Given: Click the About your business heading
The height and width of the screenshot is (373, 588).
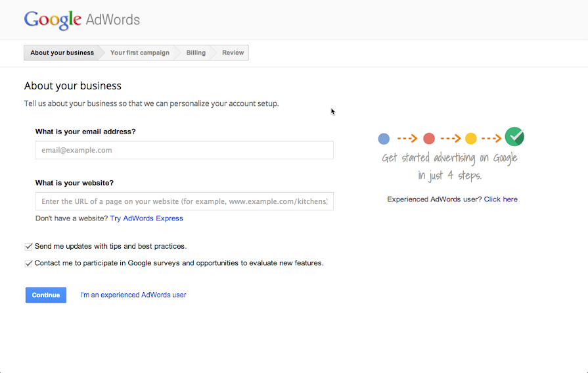Looking at the screenshot, I should pos(73,86).
